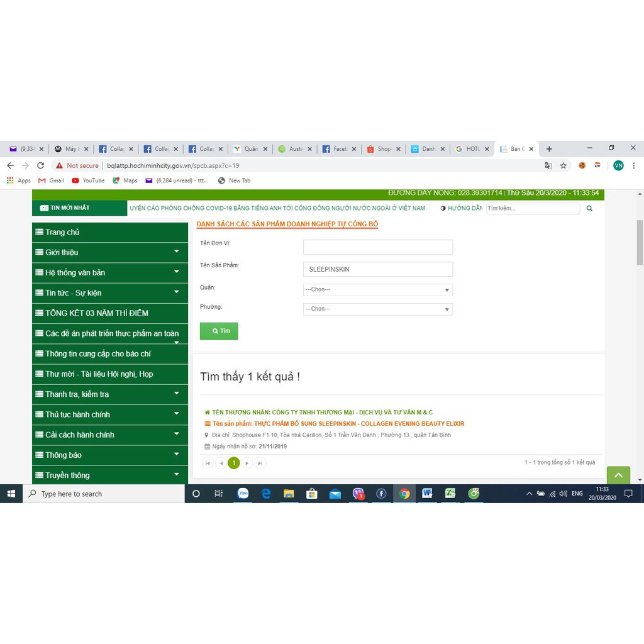This screenshot has width=644, height=644.
Task: Open Thư mời - Tài liệu Hội nghị, Họp
Action: pyautogui.click(x=110, y=374)
